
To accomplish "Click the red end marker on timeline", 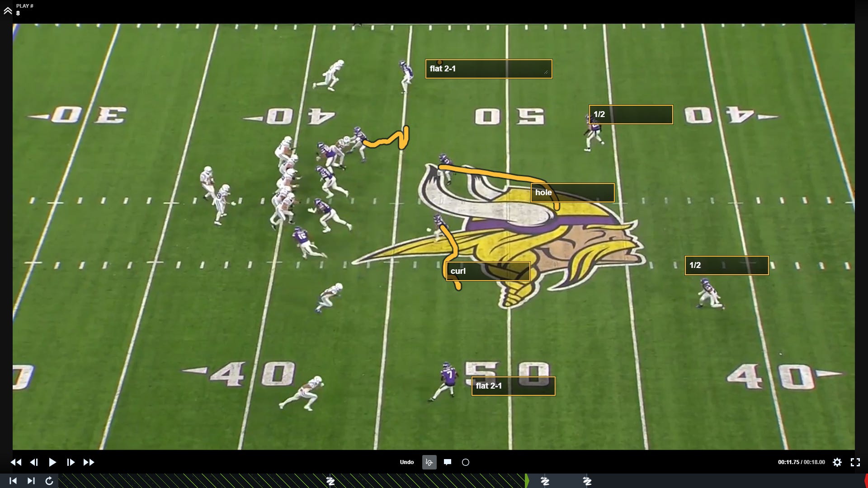I will click(x=866, y=481).
